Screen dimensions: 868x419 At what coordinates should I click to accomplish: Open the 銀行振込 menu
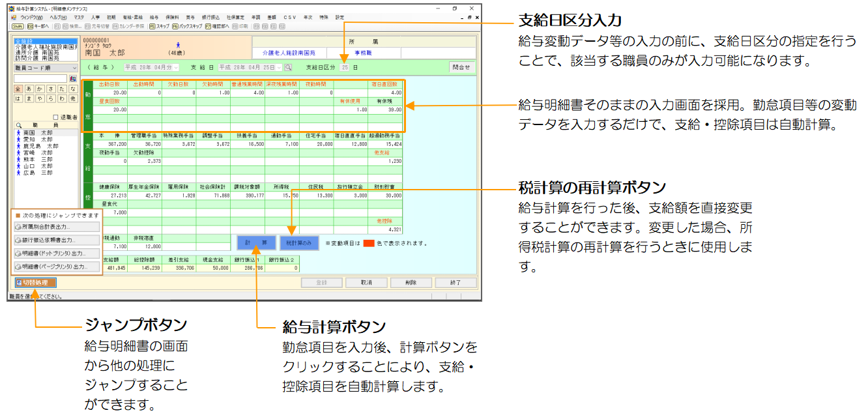coord(210,17)
